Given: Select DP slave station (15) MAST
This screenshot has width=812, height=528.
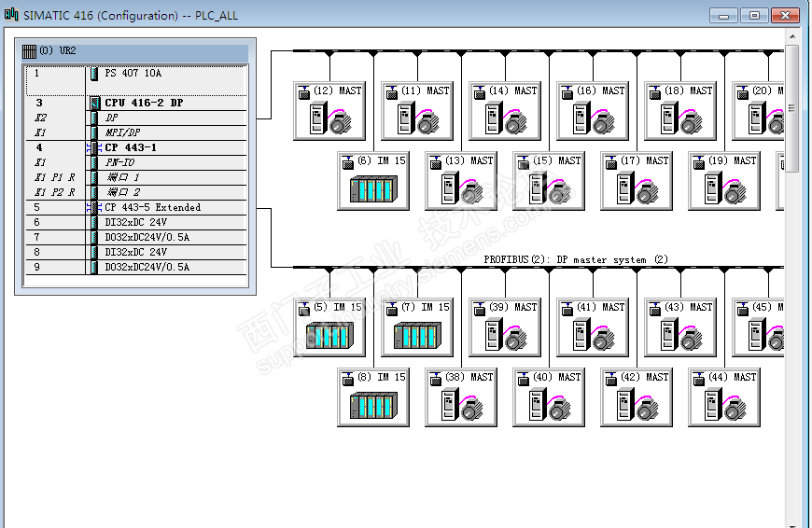Looking at the screenshot, I should [x=549, y=181].
